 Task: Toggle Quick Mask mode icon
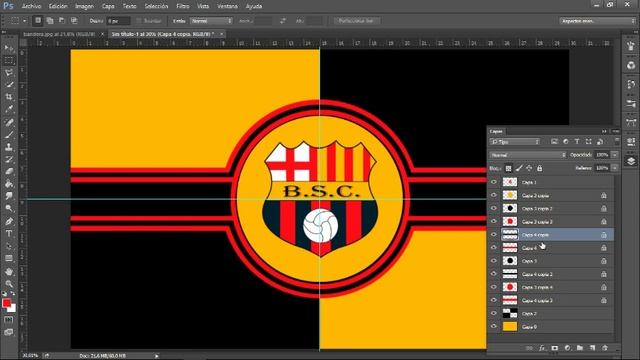click(9, 320)
